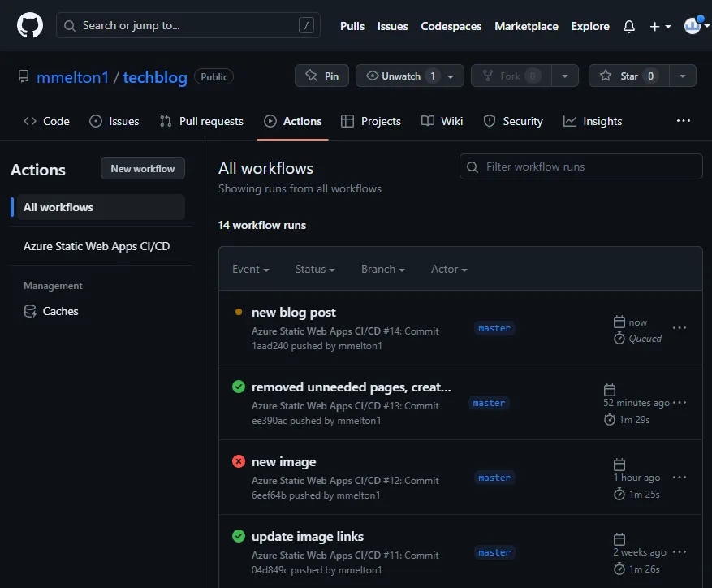The height and width of the screenshot is (588, 712).
Task: Expand the Star lists dropdown arrow
Action: [x=683, y=76]
